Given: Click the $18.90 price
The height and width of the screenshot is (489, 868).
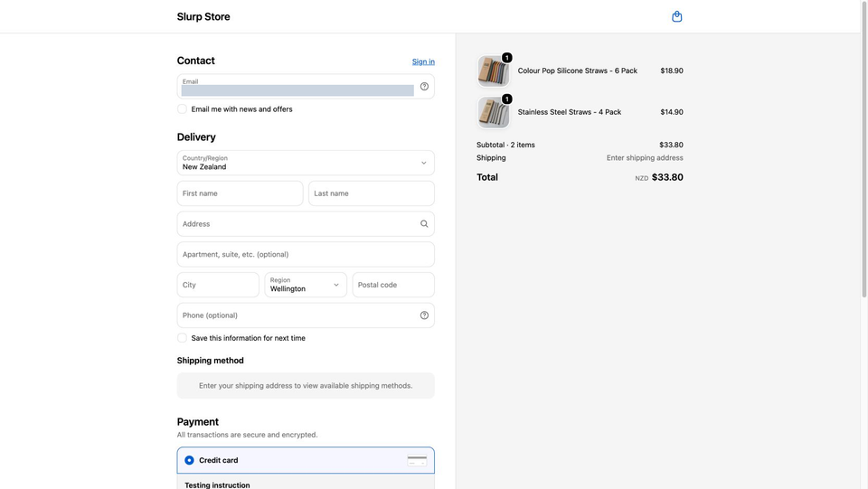Looking at the screenshot, I should (x=672, y=71).
